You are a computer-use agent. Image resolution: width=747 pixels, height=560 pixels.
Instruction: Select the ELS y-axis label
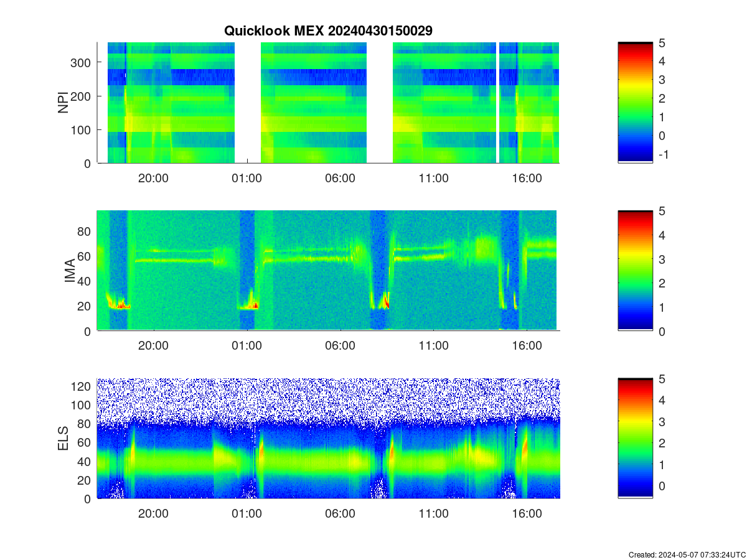pos(63,439)
